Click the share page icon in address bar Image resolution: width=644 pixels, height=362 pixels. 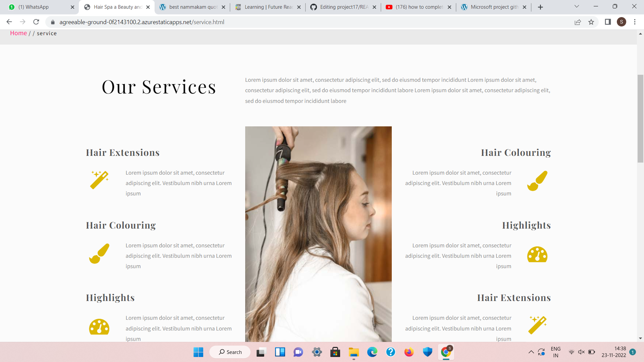tap(578, 22)
